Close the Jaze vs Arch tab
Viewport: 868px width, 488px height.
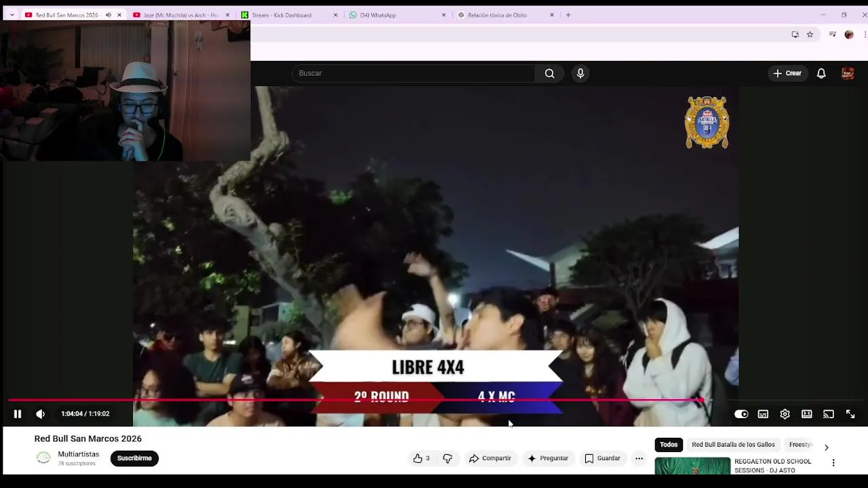pos(227,15)
